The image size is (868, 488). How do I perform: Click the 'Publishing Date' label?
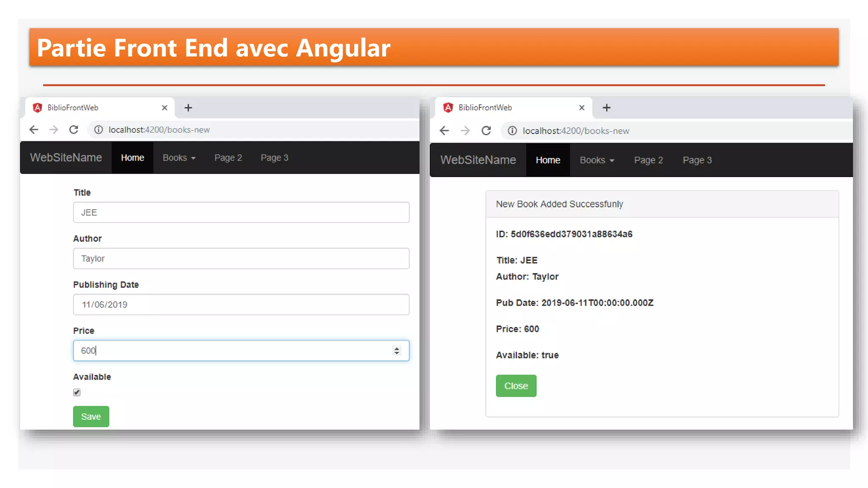tap(106, 285)
